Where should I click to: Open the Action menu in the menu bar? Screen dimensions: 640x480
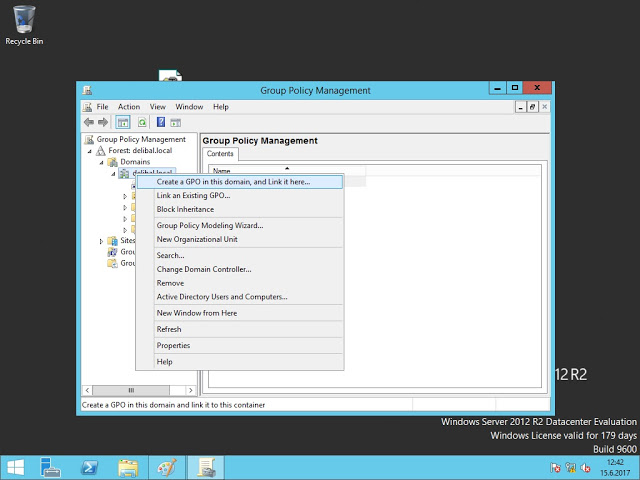click(129, 107)
